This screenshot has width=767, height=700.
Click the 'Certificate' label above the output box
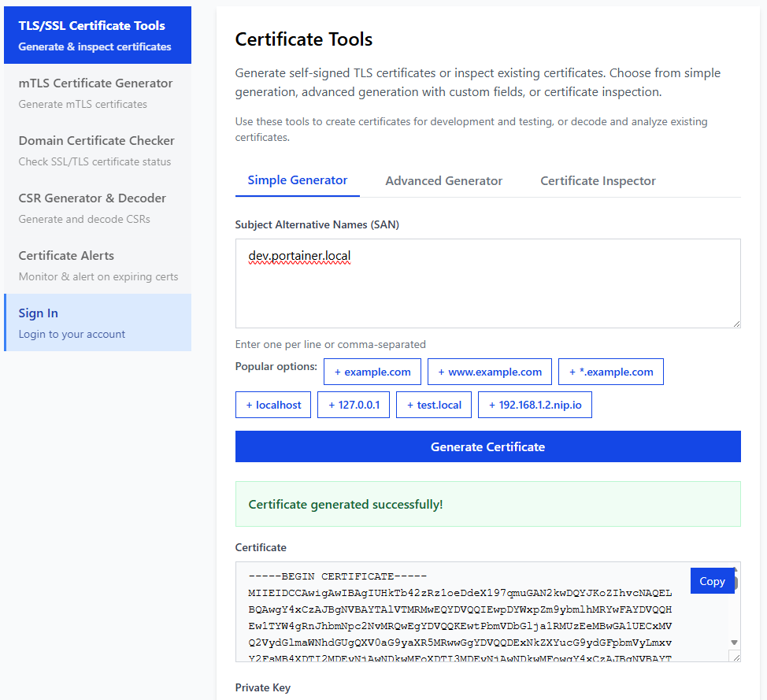pyautogui.click(x=261, y=547)
